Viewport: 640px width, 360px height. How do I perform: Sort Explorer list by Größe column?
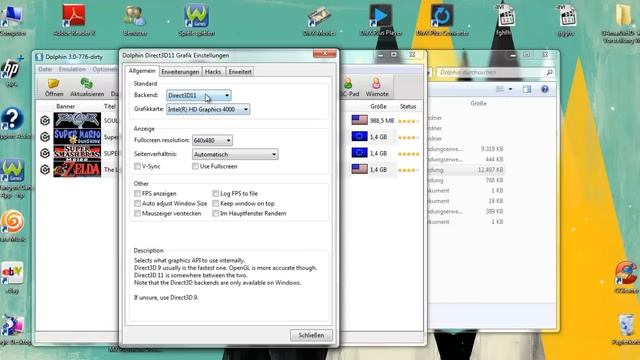coord(478,104)
